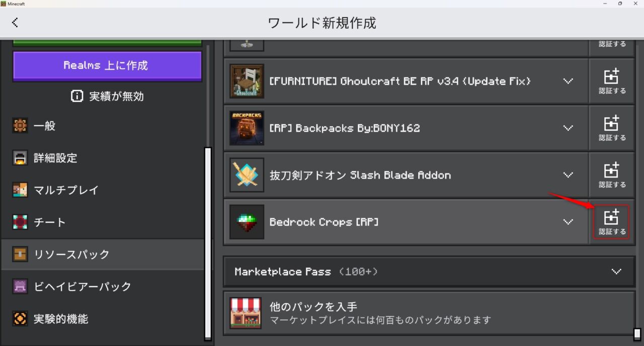Click the 抜刀剣アドオン Slash Blade Addon title
The height and width of the screenshot is (346, 644).
tap(360, 175)
